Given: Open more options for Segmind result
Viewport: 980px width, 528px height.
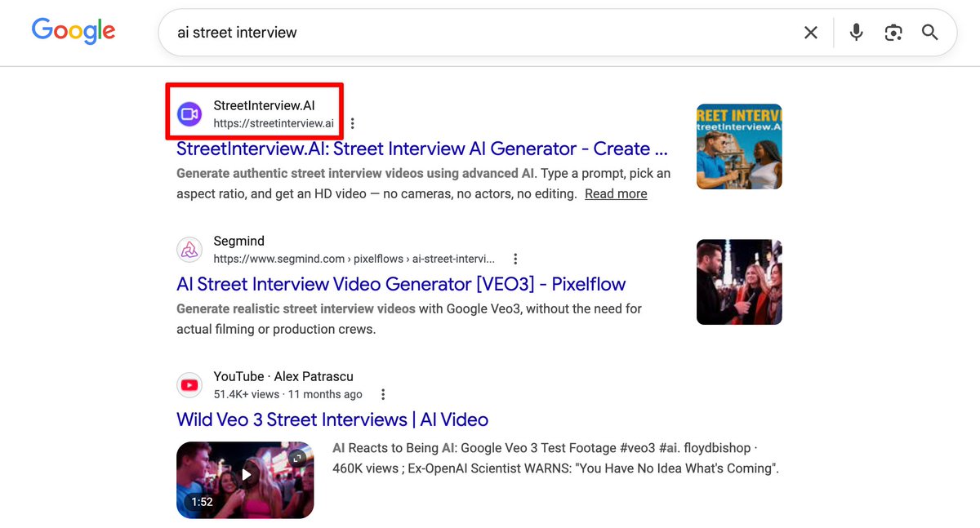Looking at the screenshot, I should [515, 260].
